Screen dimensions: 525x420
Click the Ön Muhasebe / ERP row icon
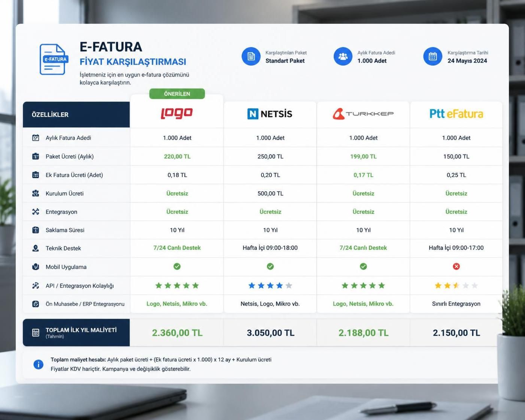[x=36, y=304]
